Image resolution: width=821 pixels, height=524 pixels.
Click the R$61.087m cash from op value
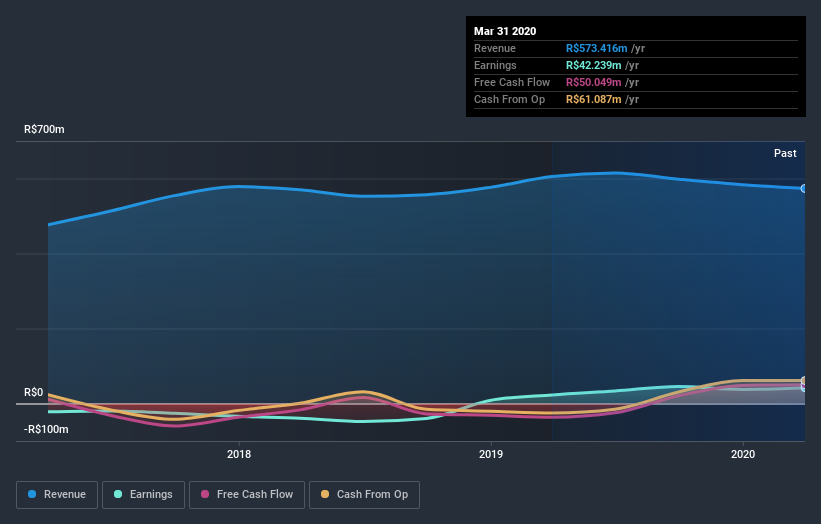(593, 99)
